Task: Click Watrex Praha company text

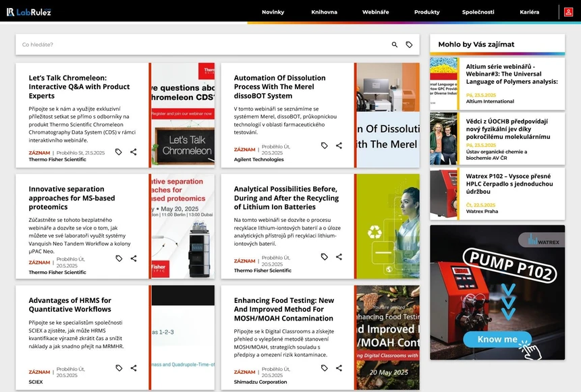Action: [x=482, y=211]
